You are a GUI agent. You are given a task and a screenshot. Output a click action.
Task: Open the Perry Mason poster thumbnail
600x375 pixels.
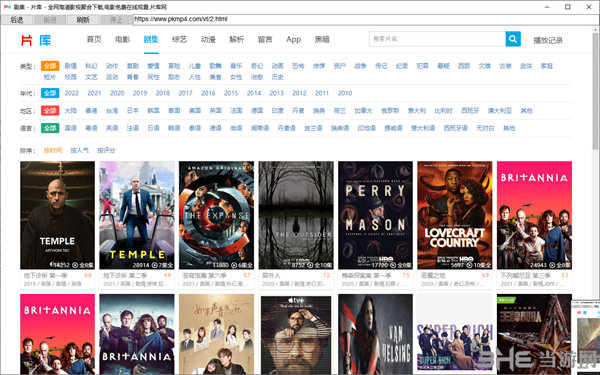coord(375,215)
